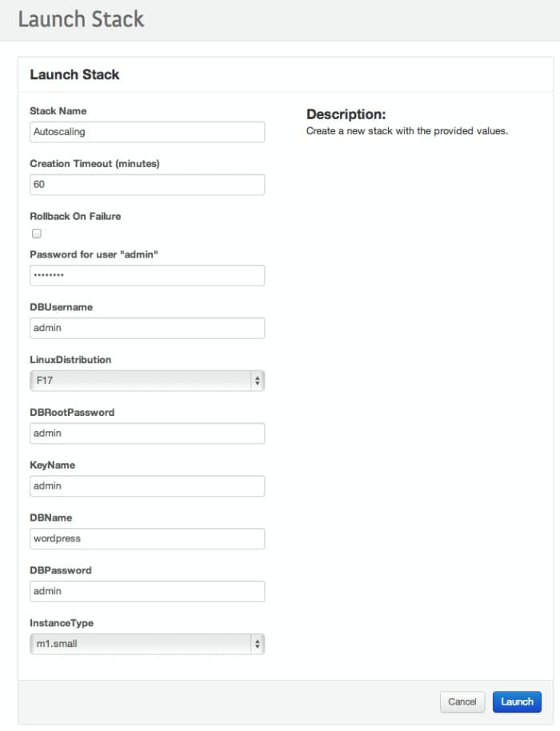Select the admin password field
560x731 pixels.
pos(146,275)
